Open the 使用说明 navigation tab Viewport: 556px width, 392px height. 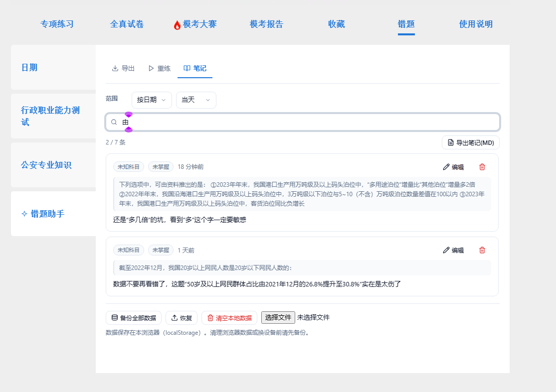(476, 24)
